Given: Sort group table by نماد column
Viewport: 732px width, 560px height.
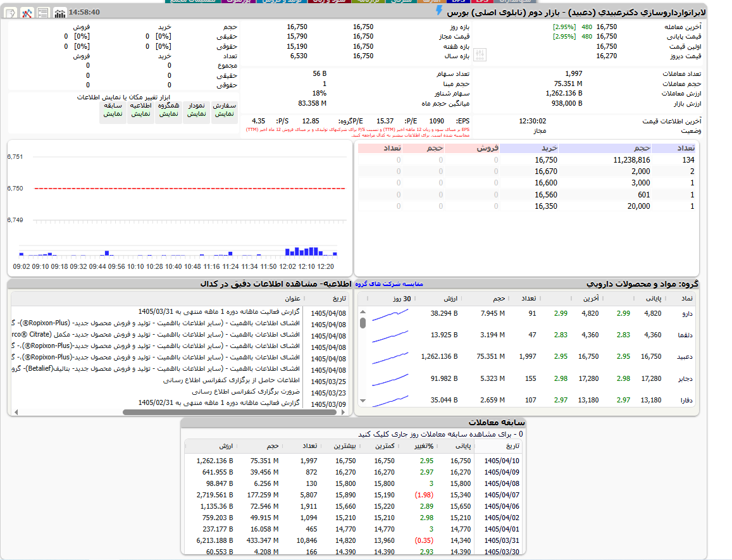Looking at the screenshot, I should click(x=686, y=299).
